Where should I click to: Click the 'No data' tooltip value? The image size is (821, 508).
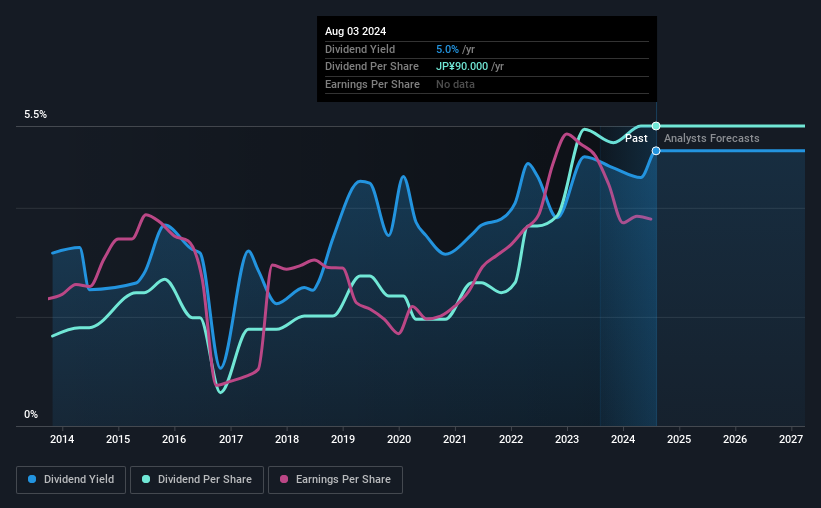click(456, 84)
